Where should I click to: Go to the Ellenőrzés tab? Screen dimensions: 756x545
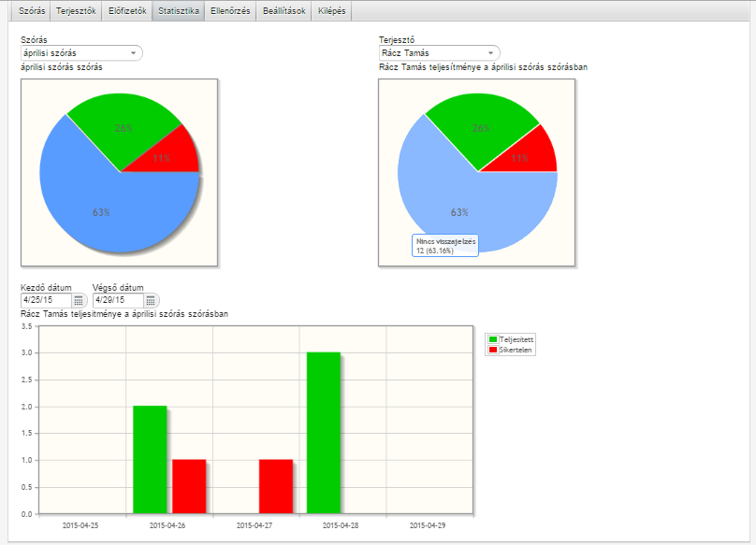[x=230, y=10]
